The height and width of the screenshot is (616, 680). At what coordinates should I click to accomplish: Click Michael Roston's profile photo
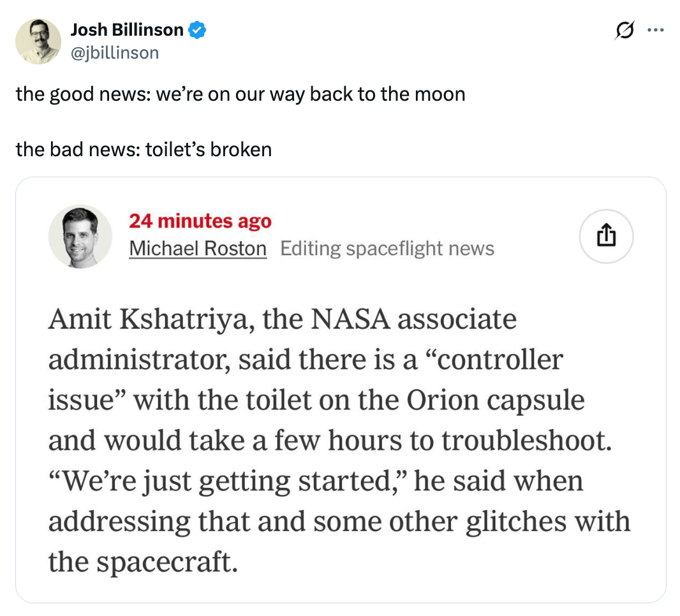(x=80, y=236)
